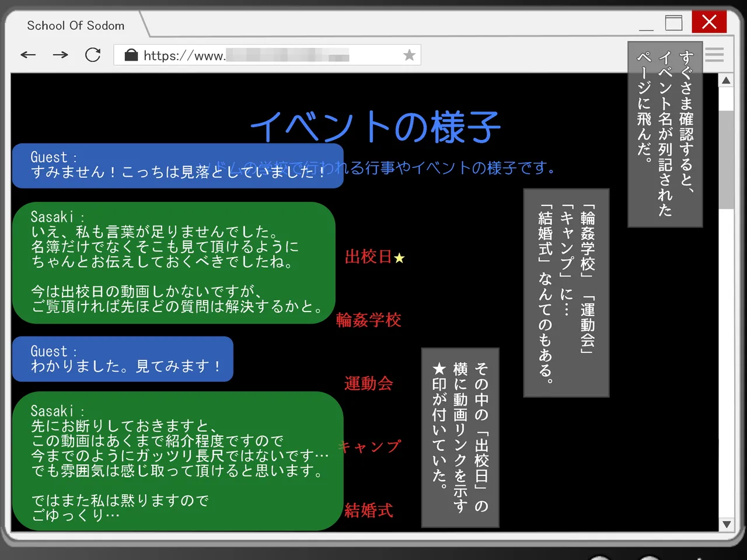
Task: Open the 輪姦学校 event link
Action: tap(368, 320)
